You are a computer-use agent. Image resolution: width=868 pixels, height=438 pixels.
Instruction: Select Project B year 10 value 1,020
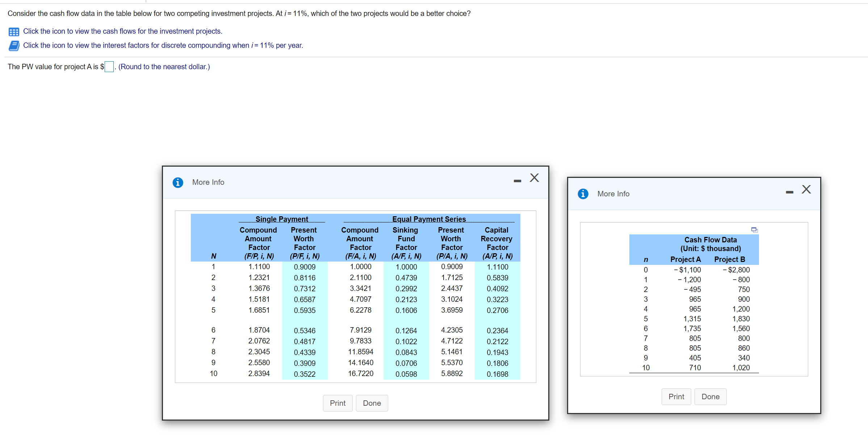(x=741, y=368)
